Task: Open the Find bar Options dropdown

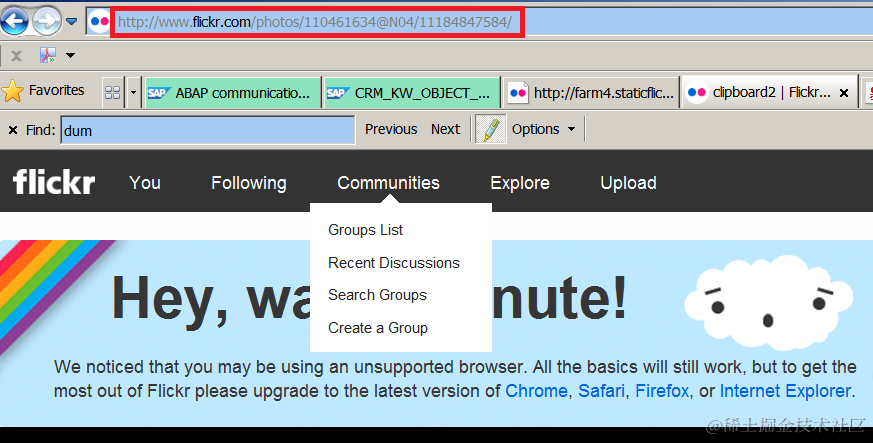Action: pyautogui.click(x=543, y=129)
